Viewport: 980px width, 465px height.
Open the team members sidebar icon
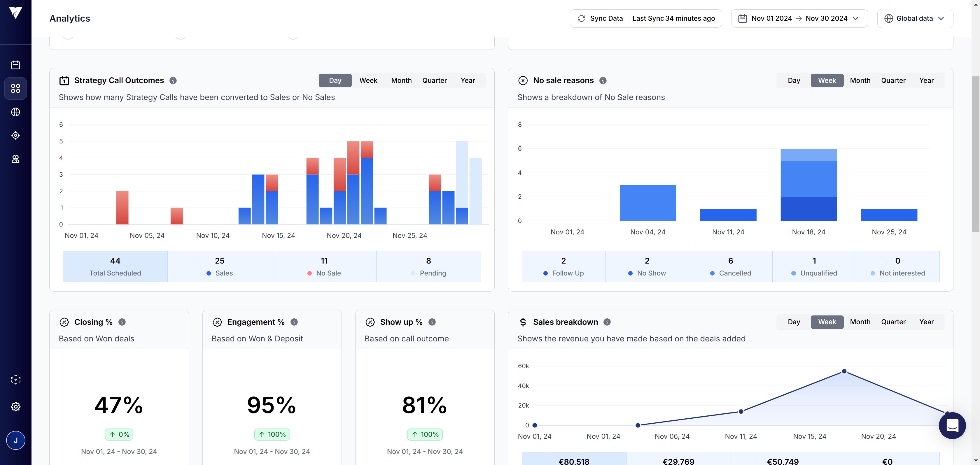[x=15, y=159]
